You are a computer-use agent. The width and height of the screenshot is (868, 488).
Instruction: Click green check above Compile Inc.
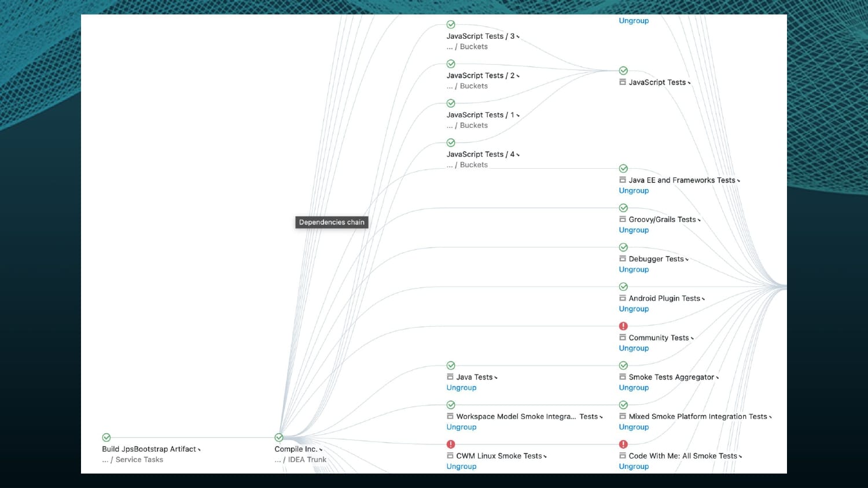pos(279,438)
